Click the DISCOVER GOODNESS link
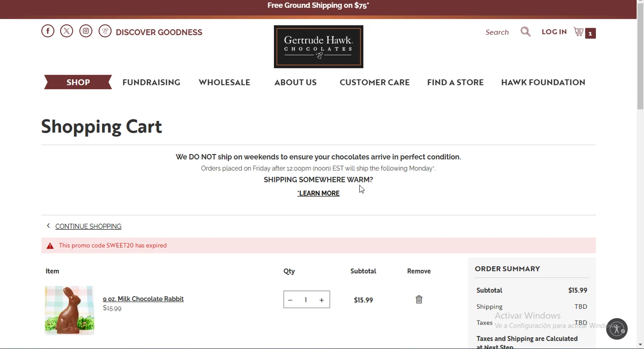The image size is (644, 349). click(159, 32)
